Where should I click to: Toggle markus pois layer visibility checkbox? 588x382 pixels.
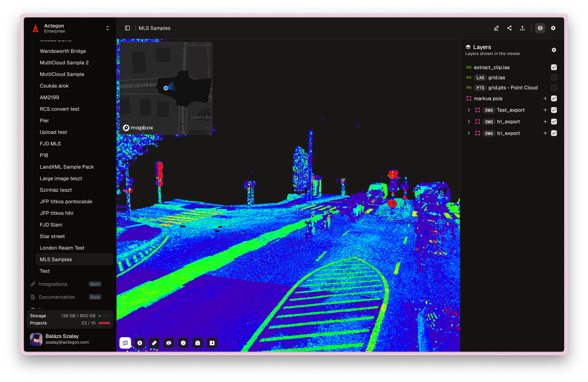point(554,99)
